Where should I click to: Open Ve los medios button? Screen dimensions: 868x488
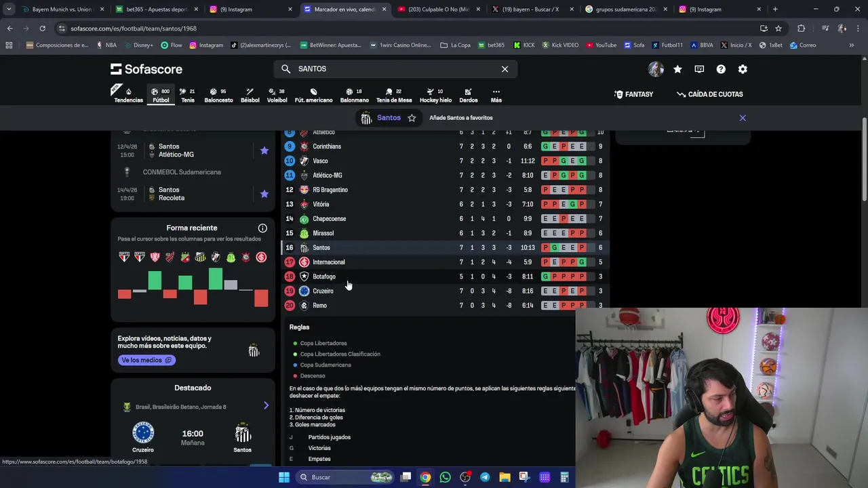click(146, 360)
